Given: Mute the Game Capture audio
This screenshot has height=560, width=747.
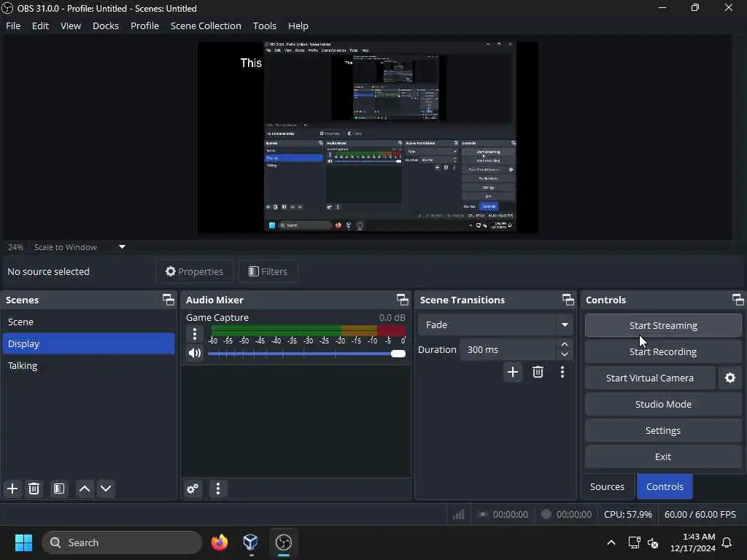Looking at the screenshot, I should (194, 353).
